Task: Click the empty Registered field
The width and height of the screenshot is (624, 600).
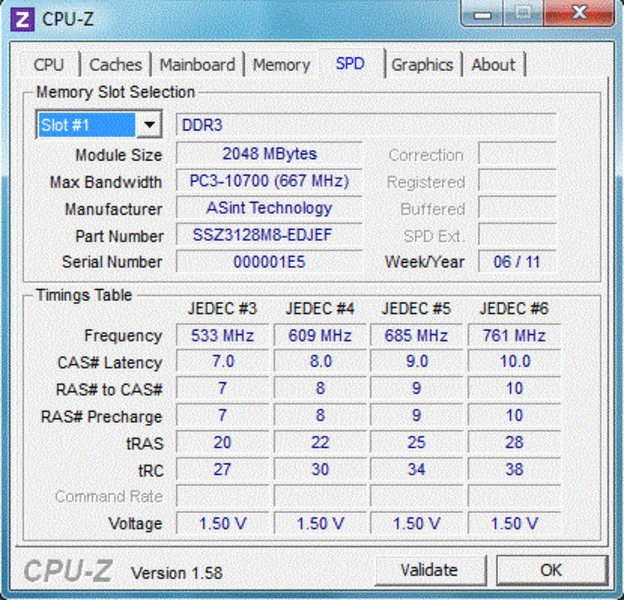Action: click(x=517, y=181)
